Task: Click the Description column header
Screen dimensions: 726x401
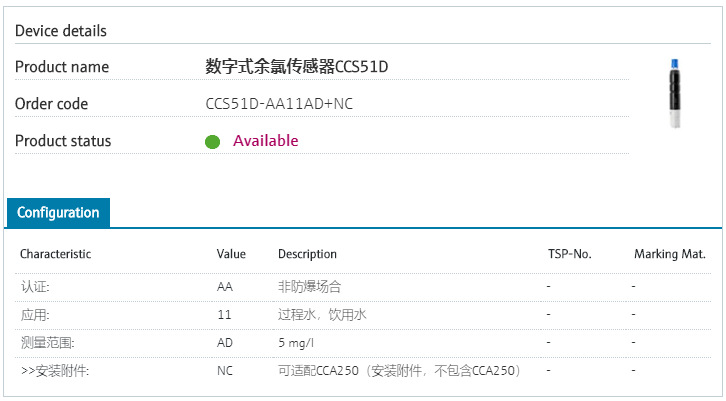Action: tap(307, 254)
